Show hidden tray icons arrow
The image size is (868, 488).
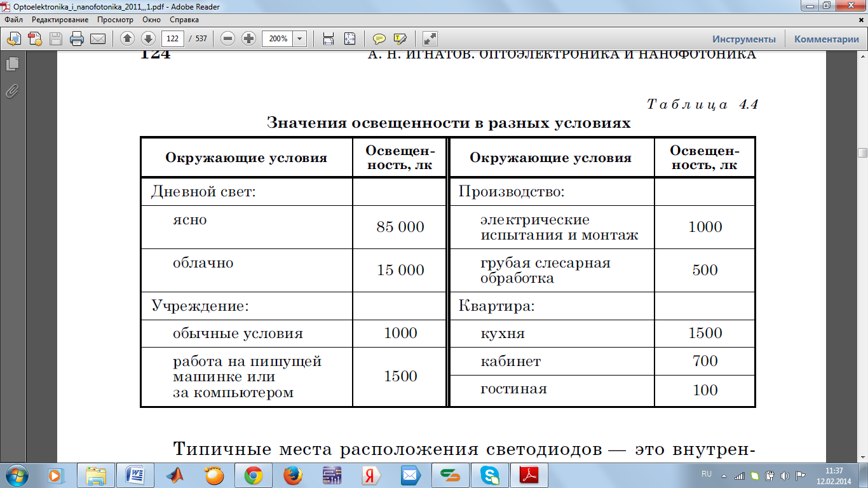pyautogui.click(x=725, y=475)
